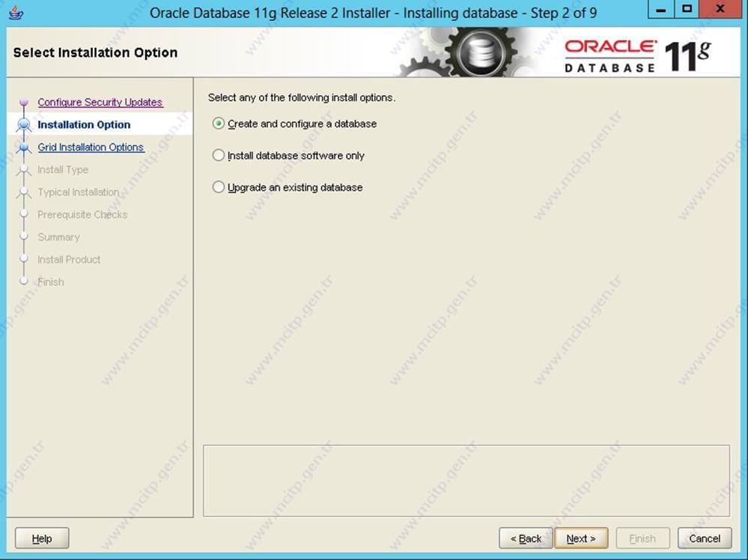Image resolution: width=748 pixels, height=560 pixels.
Task: Click the greyed 'Install Product' step label
Action: [x=69, y=260]
